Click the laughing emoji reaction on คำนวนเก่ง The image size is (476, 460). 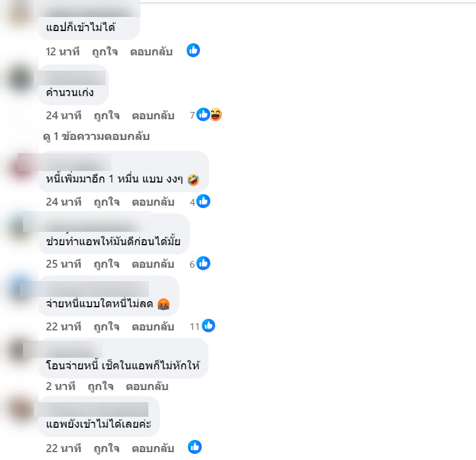click(x=216, y=114)
